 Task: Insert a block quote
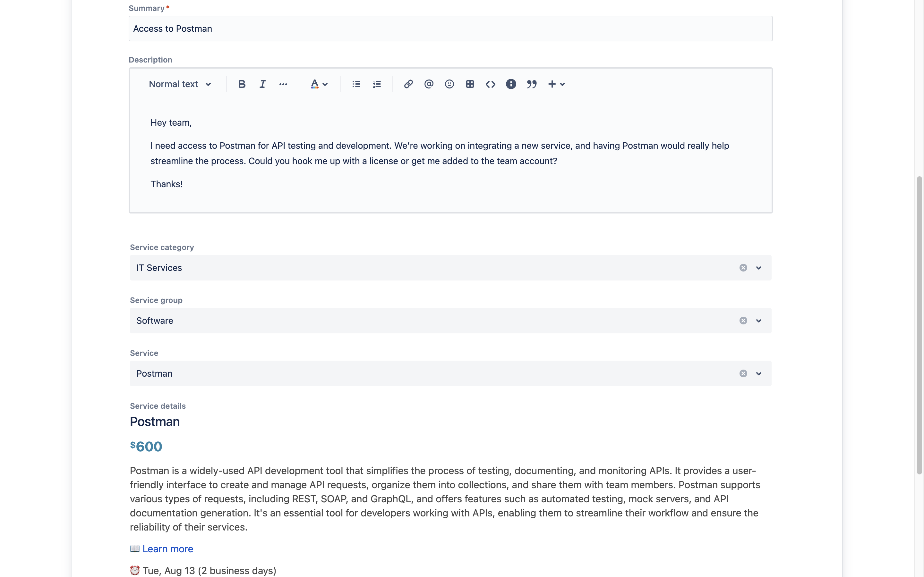pyautogui.click(x=532, y=84)
